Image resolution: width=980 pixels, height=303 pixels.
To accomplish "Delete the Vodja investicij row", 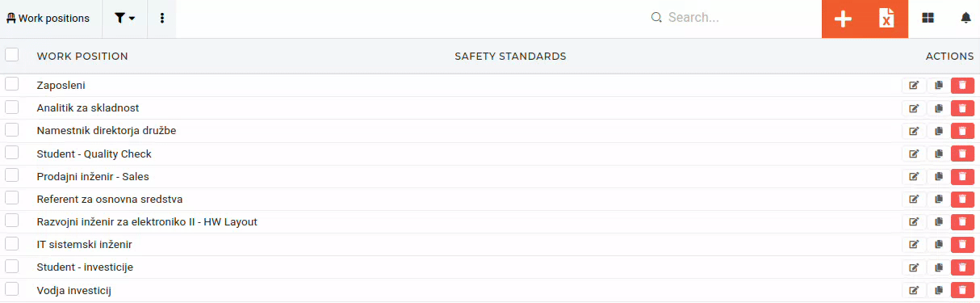I will tap(962, 290).
